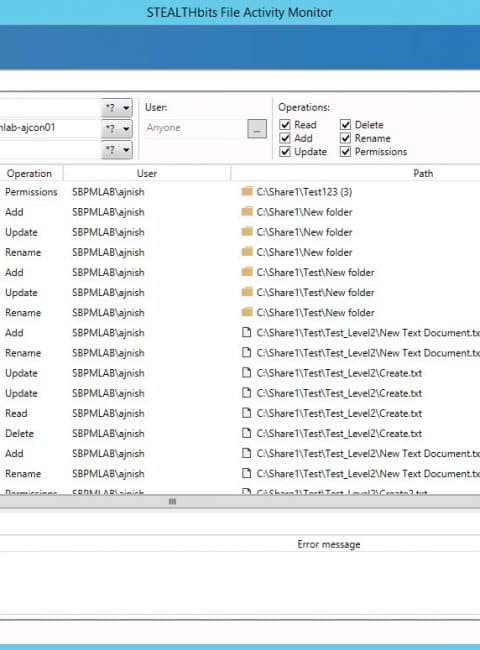
Task: Open the bottom filter-mode dropdown
Action: 117,149
